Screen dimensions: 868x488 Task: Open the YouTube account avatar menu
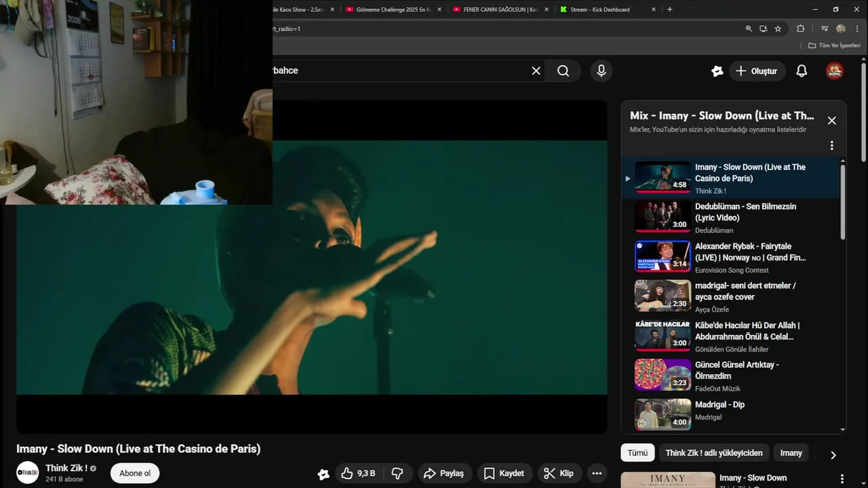(834, 70)
